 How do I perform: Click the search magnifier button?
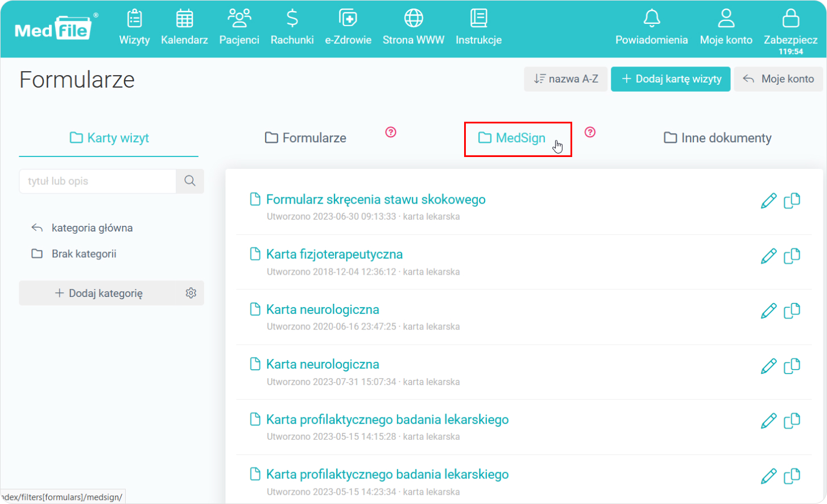(x=190, y=181)
